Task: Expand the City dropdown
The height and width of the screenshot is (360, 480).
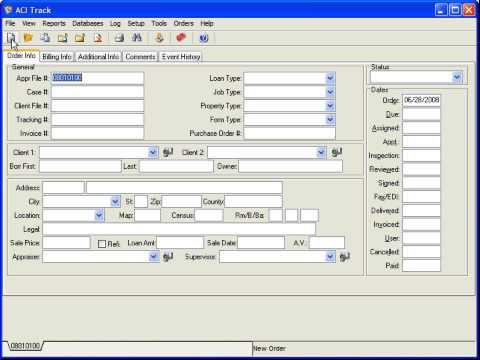Action: 115,201
